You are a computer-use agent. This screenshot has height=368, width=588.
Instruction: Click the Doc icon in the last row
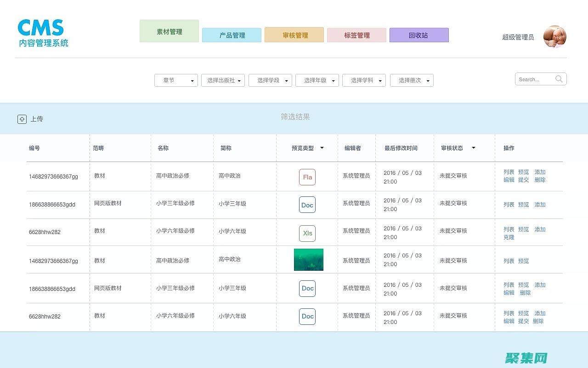coord(307,317)
